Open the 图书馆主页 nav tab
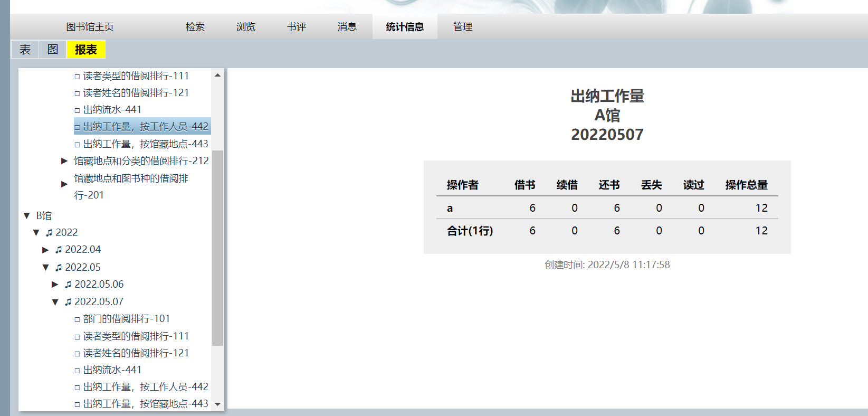 point(90,27)
